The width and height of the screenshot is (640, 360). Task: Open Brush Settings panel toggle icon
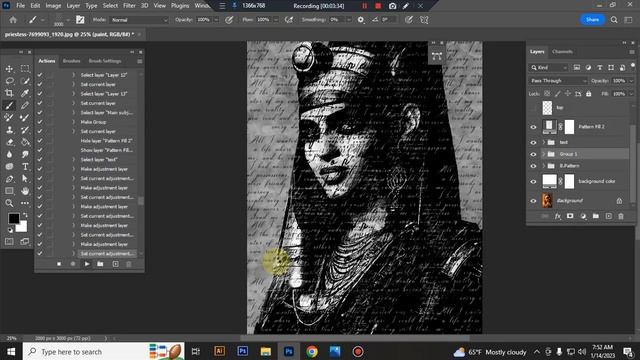pos(80,20)
